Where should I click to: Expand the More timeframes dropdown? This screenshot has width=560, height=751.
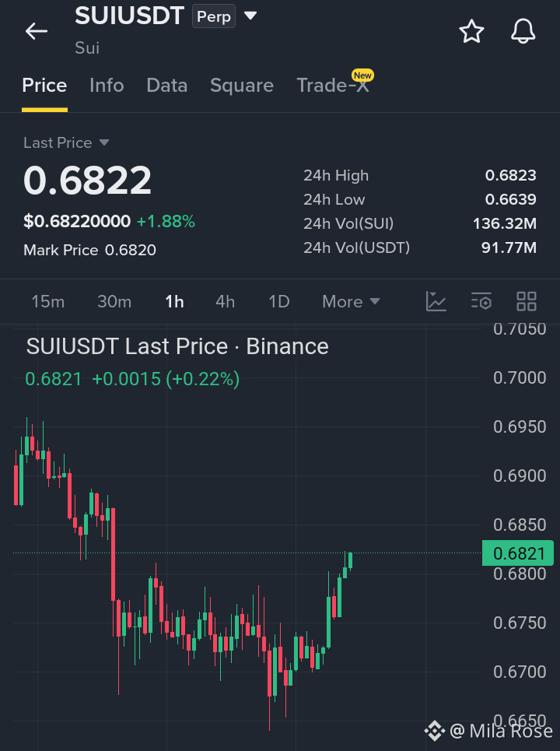351,301
